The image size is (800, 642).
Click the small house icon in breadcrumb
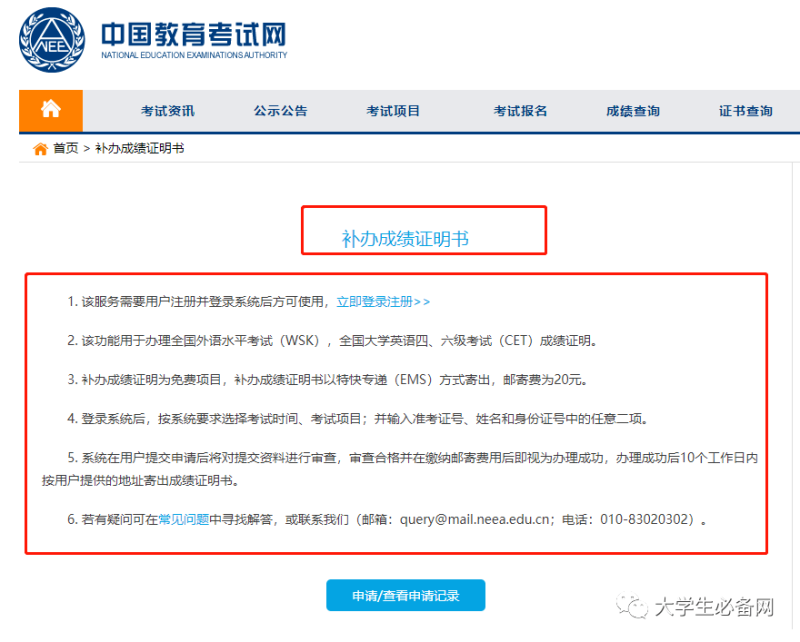point(40,149)
